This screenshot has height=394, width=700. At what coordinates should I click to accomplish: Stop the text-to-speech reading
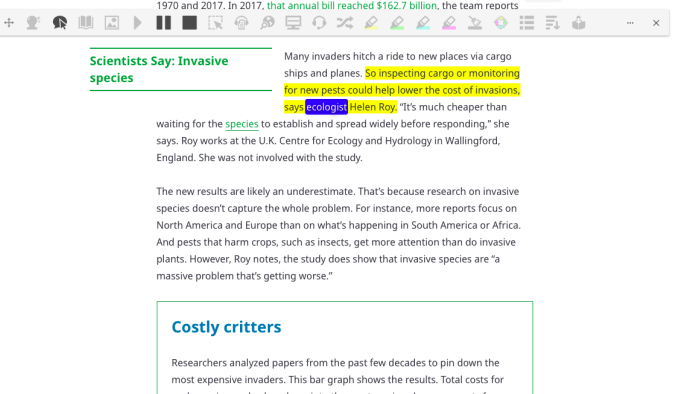(x=190, y=23)
